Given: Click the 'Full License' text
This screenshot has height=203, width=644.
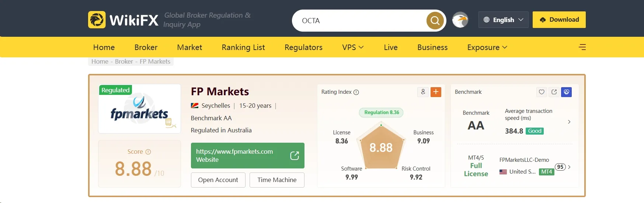Looking at the screenshot, I should [x=476, y=170].
